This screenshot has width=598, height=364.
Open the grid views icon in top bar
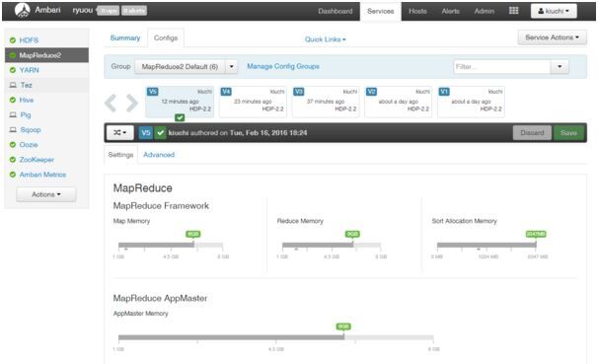point(514,11)
